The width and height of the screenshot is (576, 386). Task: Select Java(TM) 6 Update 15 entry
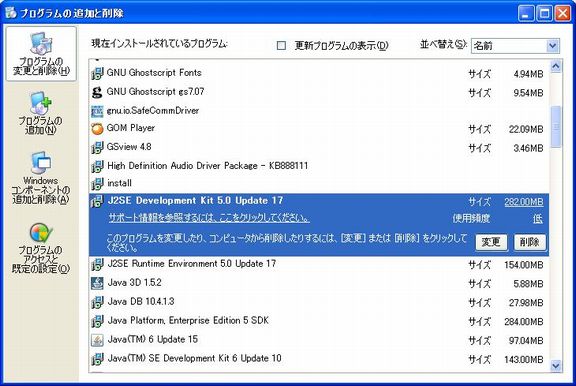[x=319, y=340]
